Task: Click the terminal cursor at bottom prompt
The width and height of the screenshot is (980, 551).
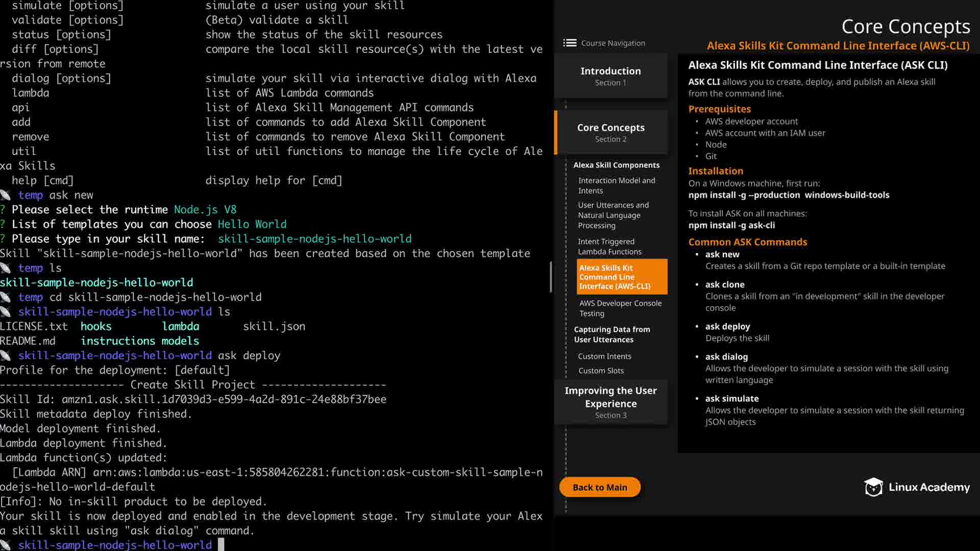Action: click(x=221, y=544)
